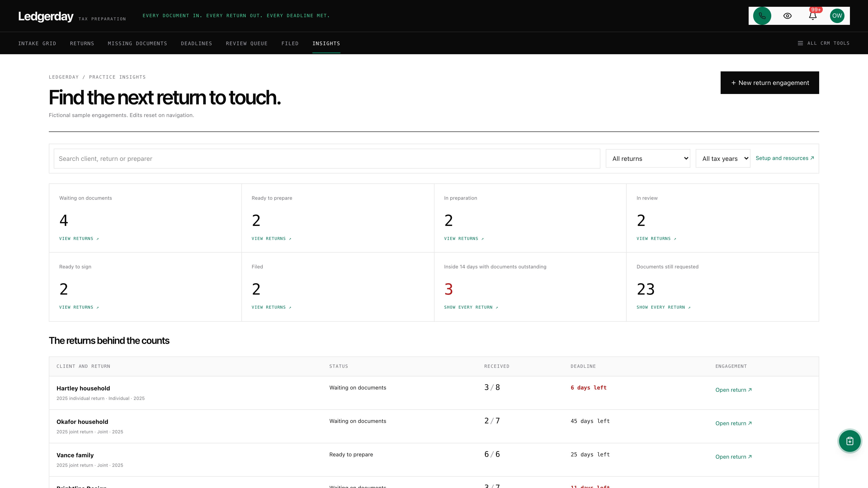View returns under In review card
This screenshot has width=868, height=488.
coord(656,239)
